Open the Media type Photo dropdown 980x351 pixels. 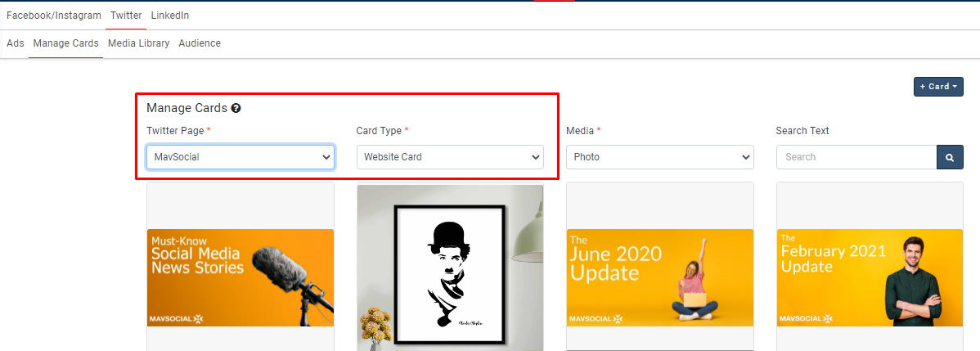point(659,157)
